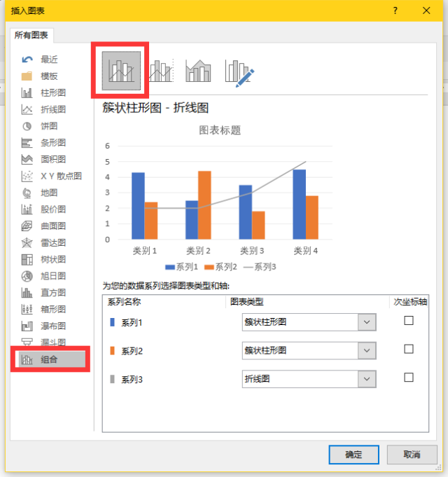Expand the chart type dropdown for 系列1
Screen dimensions: 448x477
click(367, 322)
